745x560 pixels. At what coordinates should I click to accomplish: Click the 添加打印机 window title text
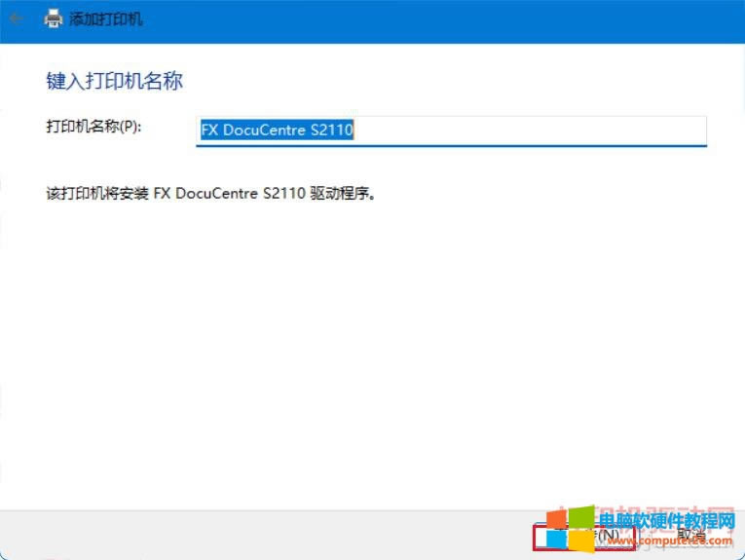[106, 19]
